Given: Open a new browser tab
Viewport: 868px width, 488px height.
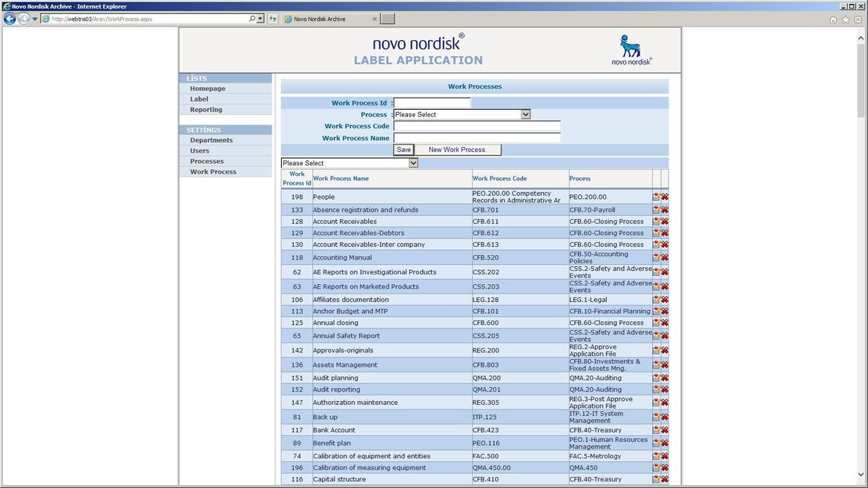Looking at the screenshot, I should [388, 19].
